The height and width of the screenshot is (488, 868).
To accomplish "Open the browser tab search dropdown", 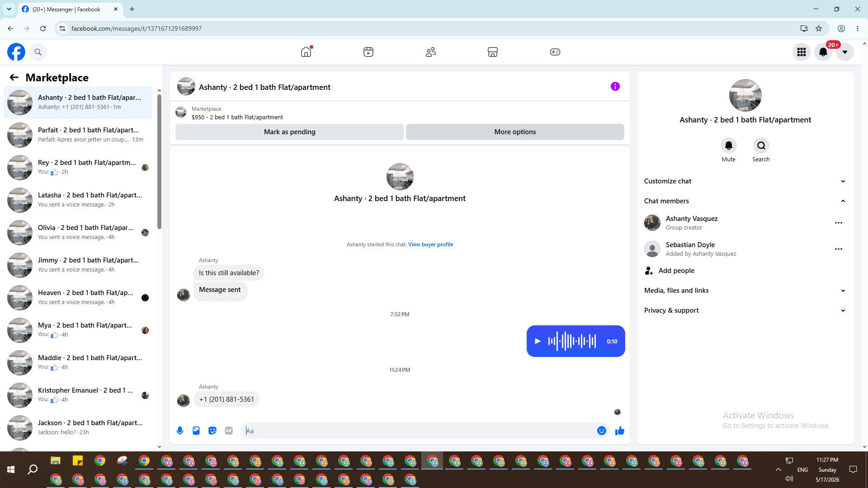I will point(9,9).
